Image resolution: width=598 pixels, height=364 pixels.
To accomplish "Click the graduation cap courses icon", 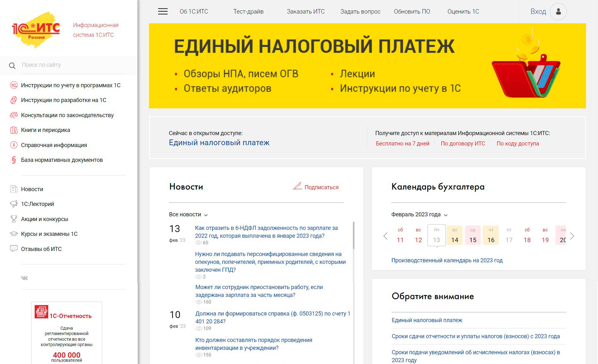I will click(14, 234).
